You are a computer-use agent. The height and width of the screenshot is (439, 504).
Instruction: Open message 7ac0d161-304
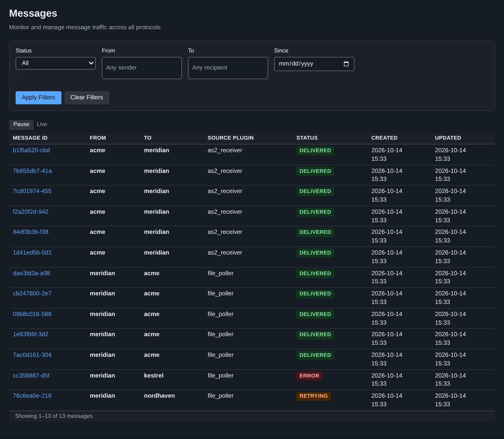[32, 355]
